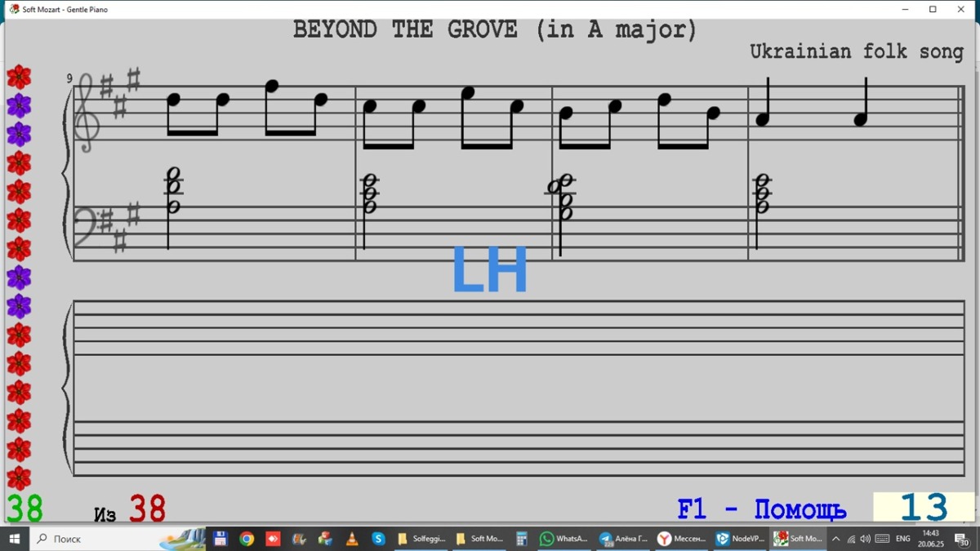Open the floppy disk app in taskbar
Viewport: 980px width, 551px height.
point(220,539)
